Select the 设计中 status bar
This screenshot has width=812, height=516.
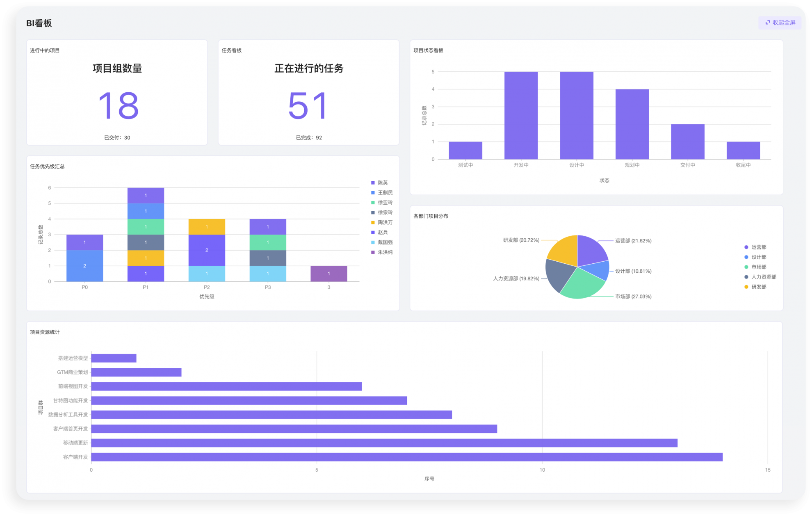coord(577,115)
